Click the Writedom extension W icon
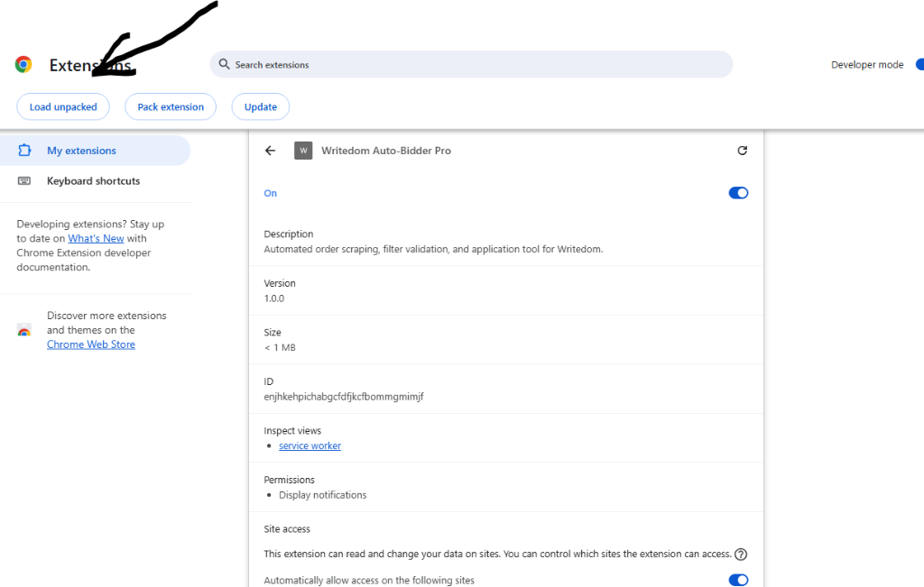 [303, 151]
